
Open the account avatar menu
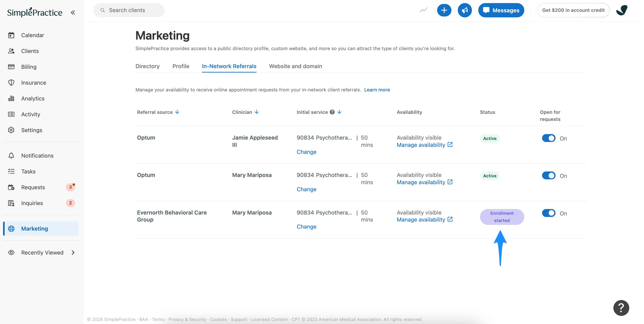click(622, 10)
